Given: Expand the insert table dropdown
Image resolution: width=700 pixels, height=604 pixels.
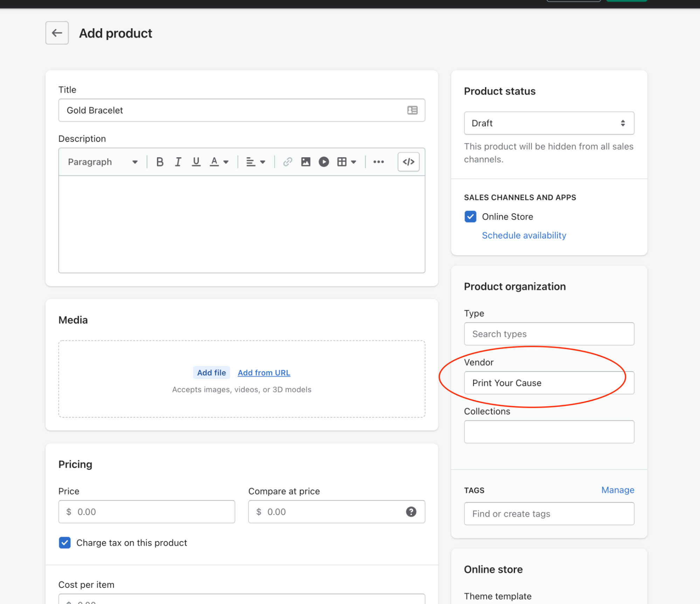Looking at the screenshot, I should (347, 162).
